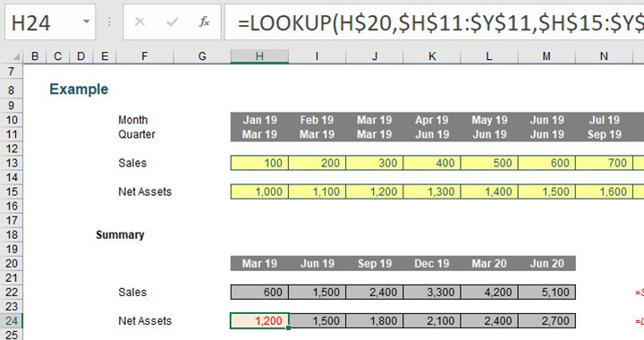Select Sales input cell with 200
Viewport: 644px width, 340px height.
point(317,163)
